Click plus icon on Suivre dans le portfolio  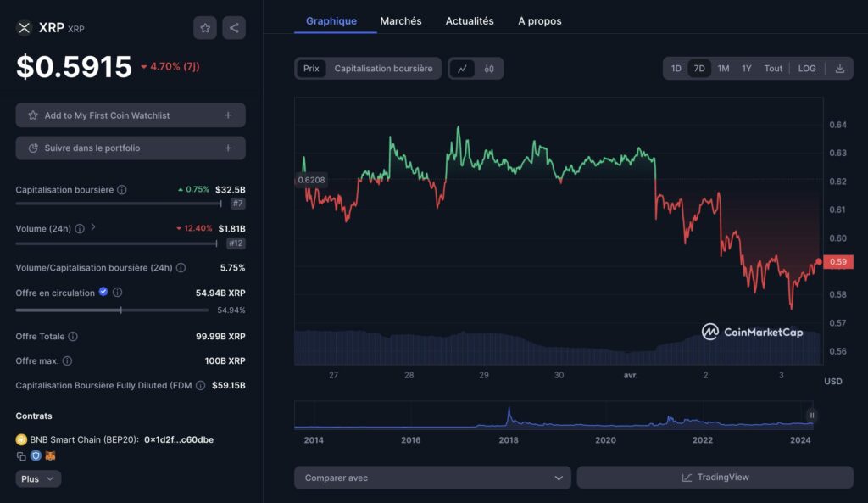(228, 148)
